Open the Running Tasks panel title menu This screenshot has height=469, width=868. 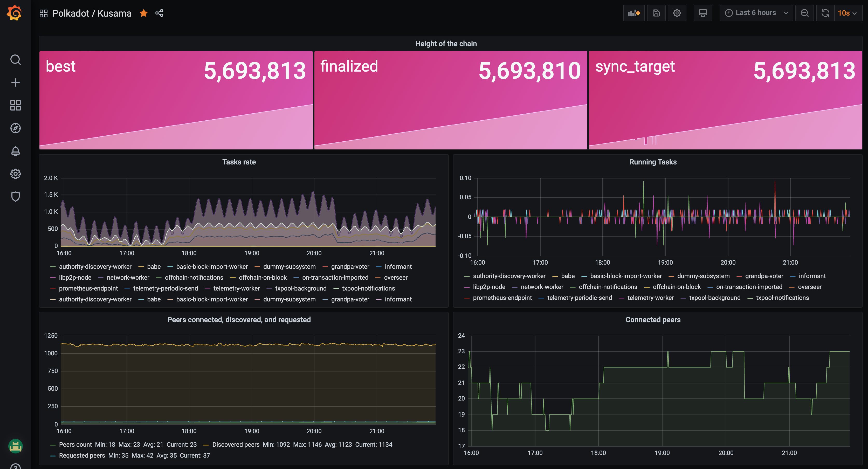[653, 162]
